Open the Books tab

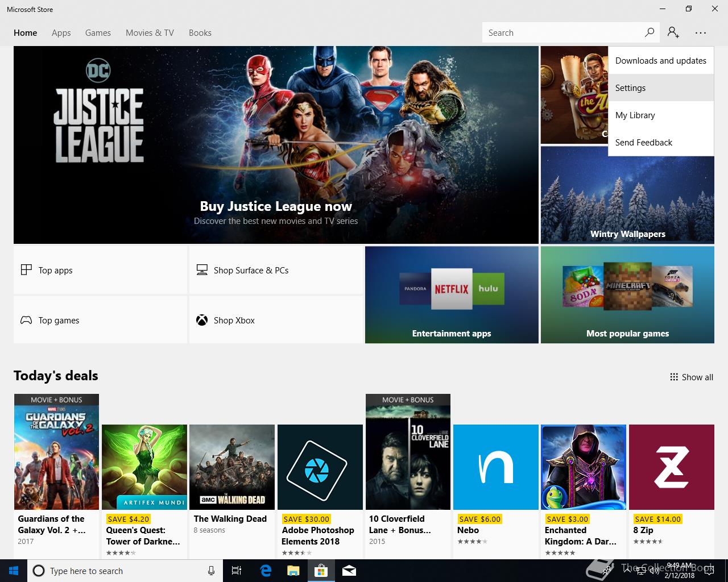coord(200,33)
